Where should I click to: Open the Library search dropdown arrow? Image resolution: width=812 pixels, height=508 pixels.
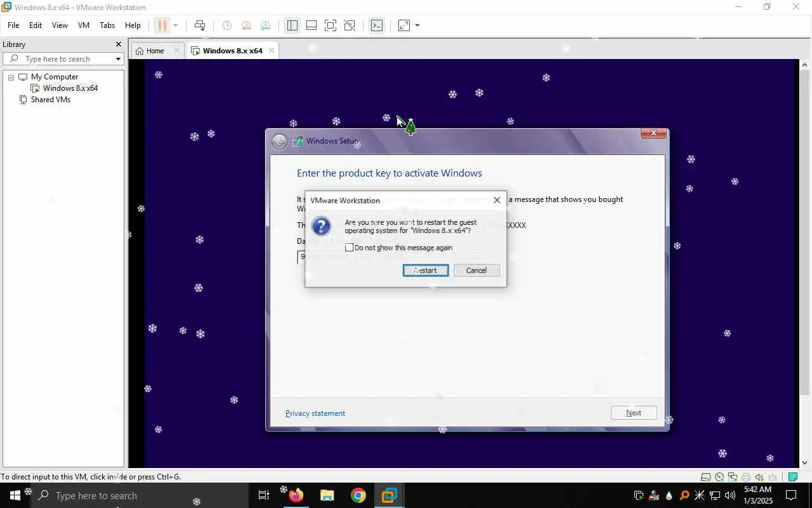(x=118, y=59)
